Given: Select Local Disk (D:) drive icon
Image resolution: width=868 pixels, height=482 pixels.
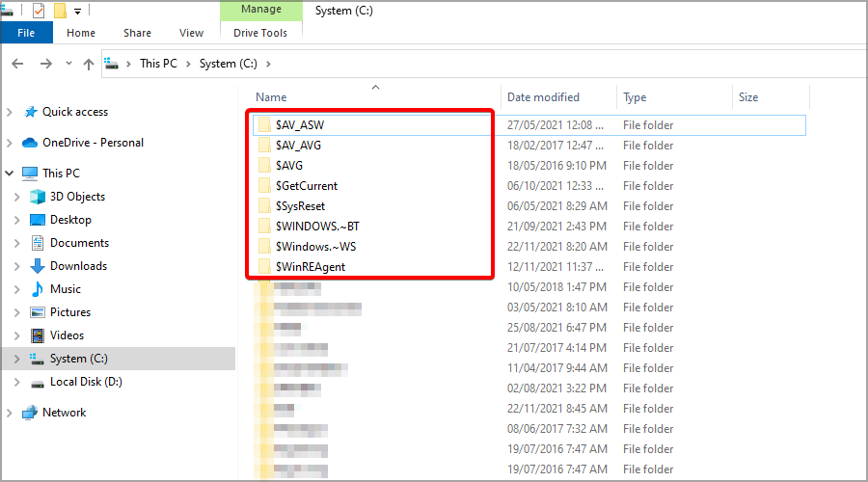Looking at the screenshot, I should (x=38, y=383).
